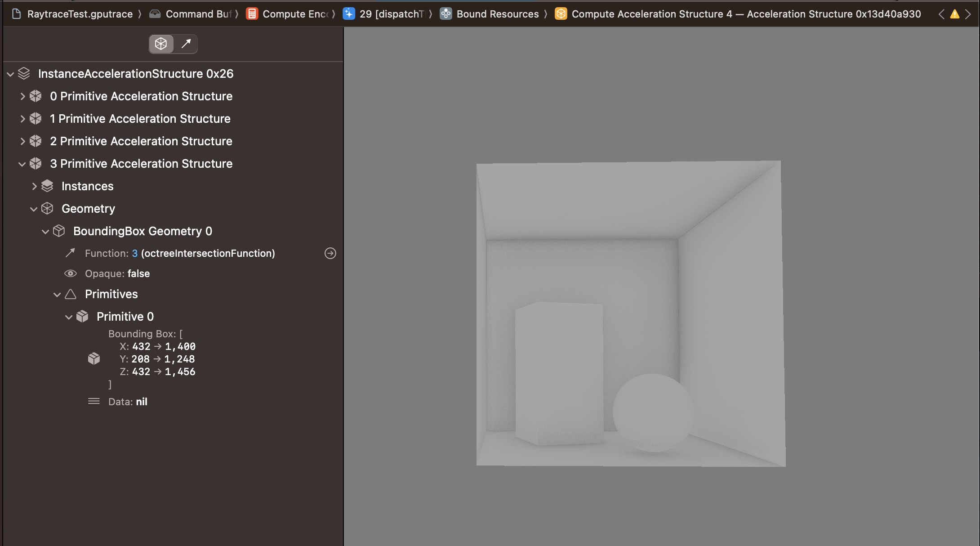Click the Data lines icon
Viewport: 980px width, 546px height.
pyautogui.click(x=94, y=401)
